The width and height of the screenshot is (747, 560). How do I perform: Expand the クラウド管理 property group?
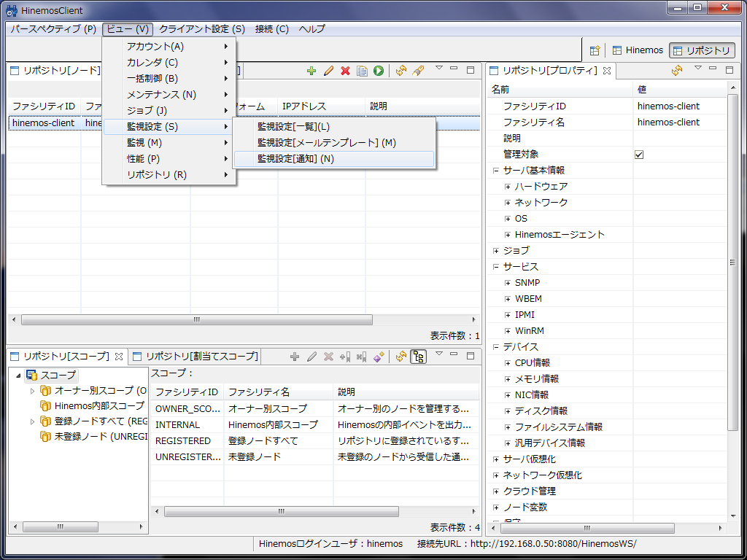[x=496, y=491]
